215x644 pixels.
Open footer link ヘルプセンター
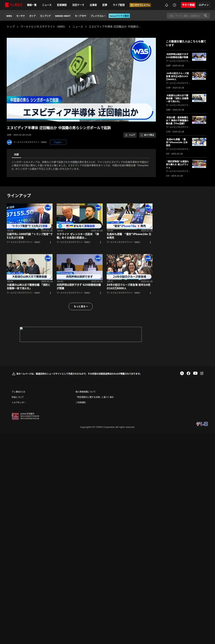19,403
